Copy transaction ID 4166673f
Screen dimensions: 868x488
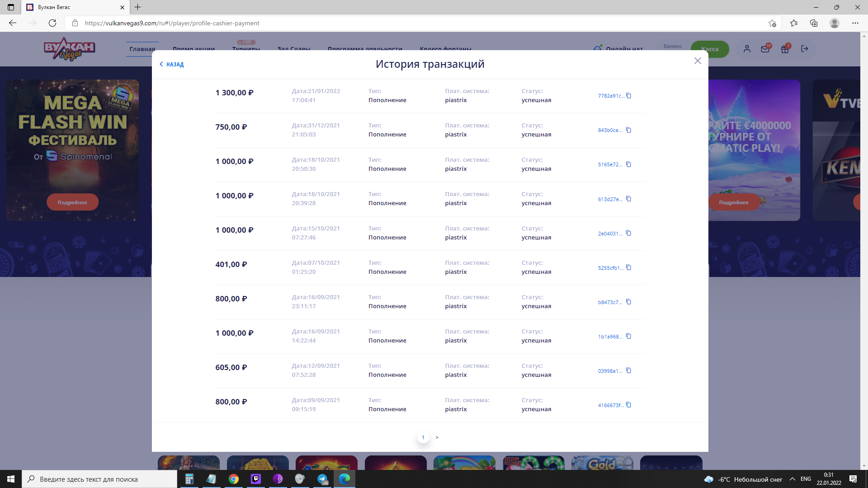click(x=628, y=405)
